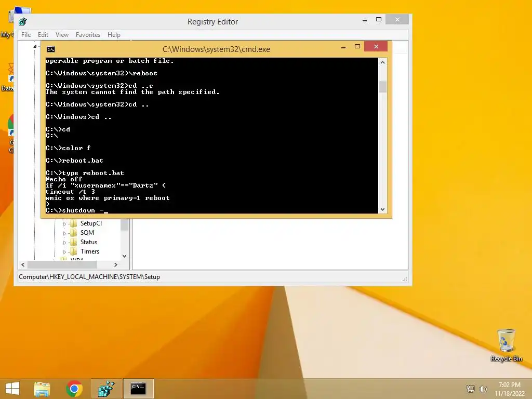Close the cmd.exe window

376,46
